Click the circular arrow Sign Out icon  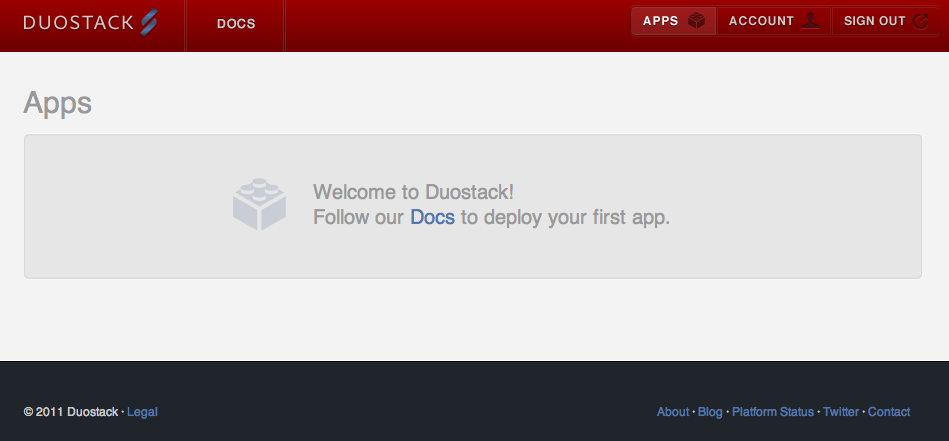tap(921, 21)
